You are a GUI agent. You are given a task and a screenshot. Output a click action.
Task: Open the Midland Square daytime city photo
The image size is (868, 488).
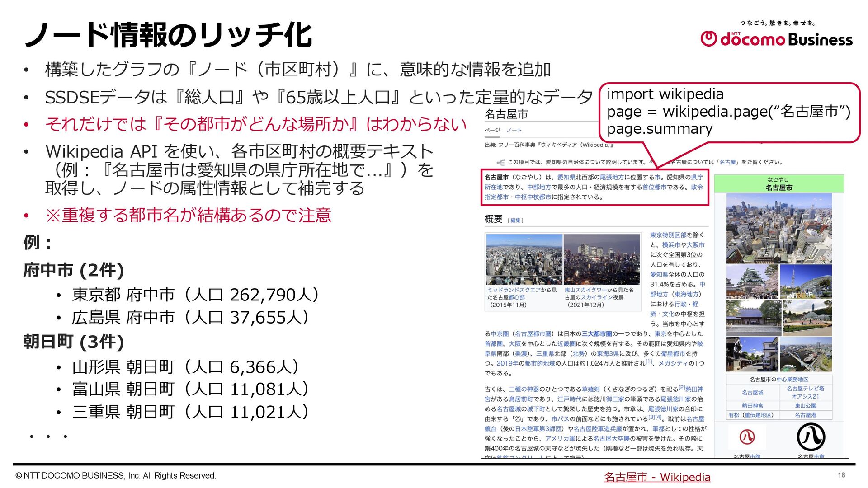point(524,259)
